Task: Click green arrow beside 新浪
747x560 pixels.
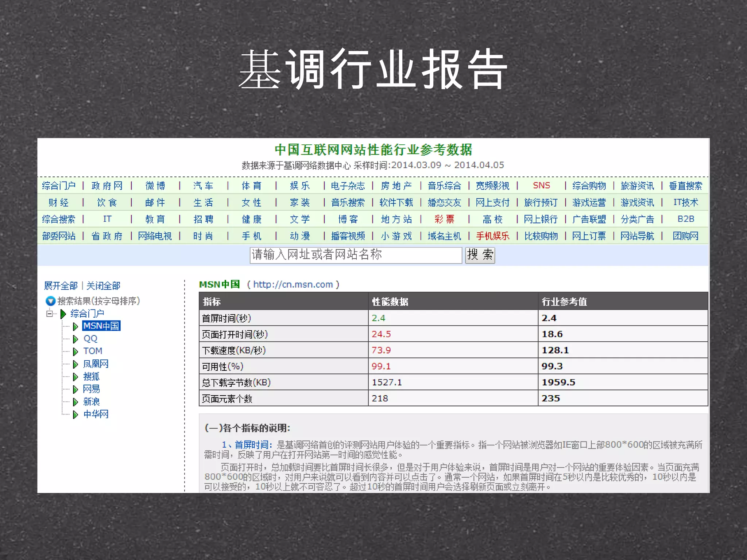Action: pos(76,402)
